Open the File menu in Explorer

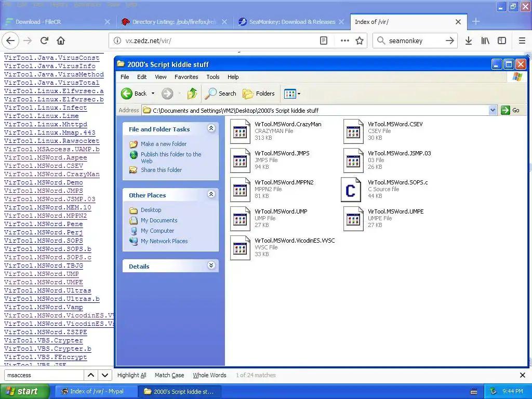(125, 77)
